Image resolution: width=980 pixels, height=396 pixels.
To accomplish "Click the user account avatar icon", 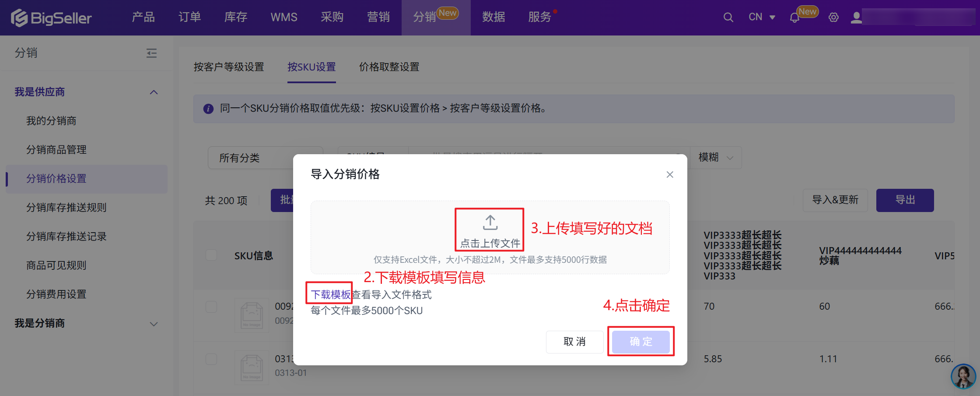I will [856, 18].
